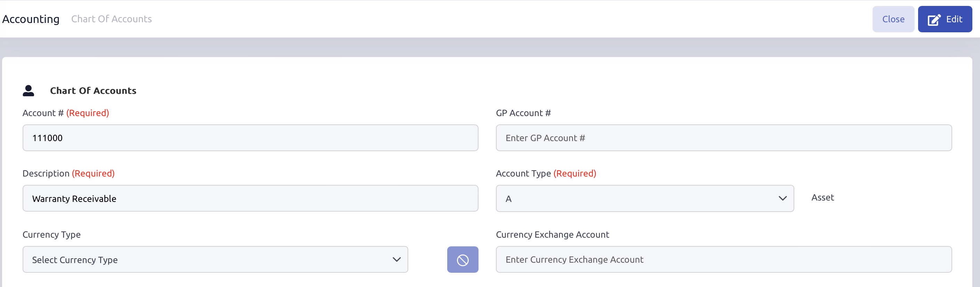Click into the GP Account # field
Screen dimensions: 980x287
724,138
